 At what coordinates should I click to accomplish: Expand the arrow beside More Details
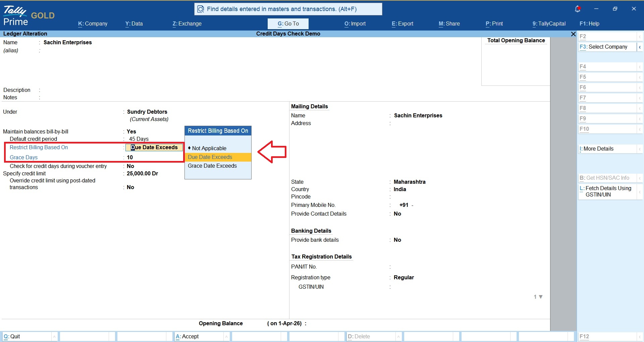pos(640,149)
